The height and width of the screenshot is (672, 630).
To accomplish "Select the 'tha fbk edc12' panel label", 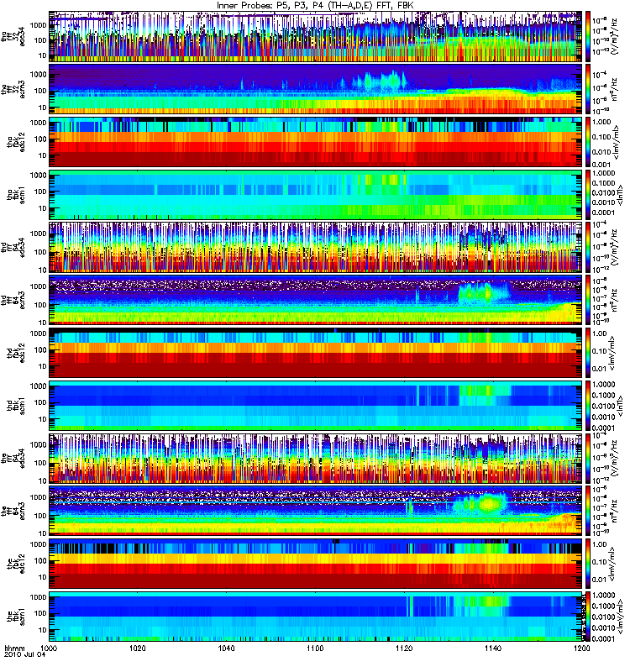I will tap(16, 142).
